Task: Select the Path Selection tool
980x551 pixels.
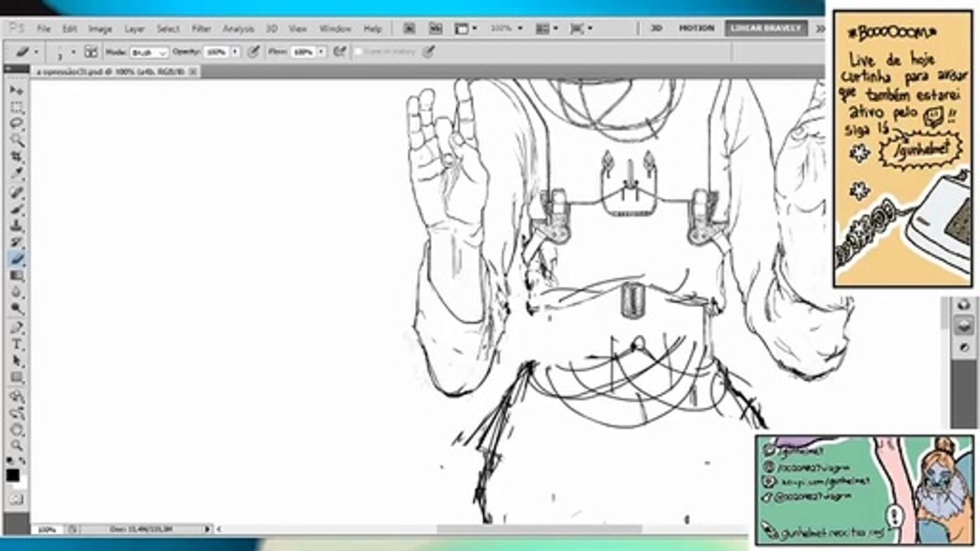Action: pos(17,361)
